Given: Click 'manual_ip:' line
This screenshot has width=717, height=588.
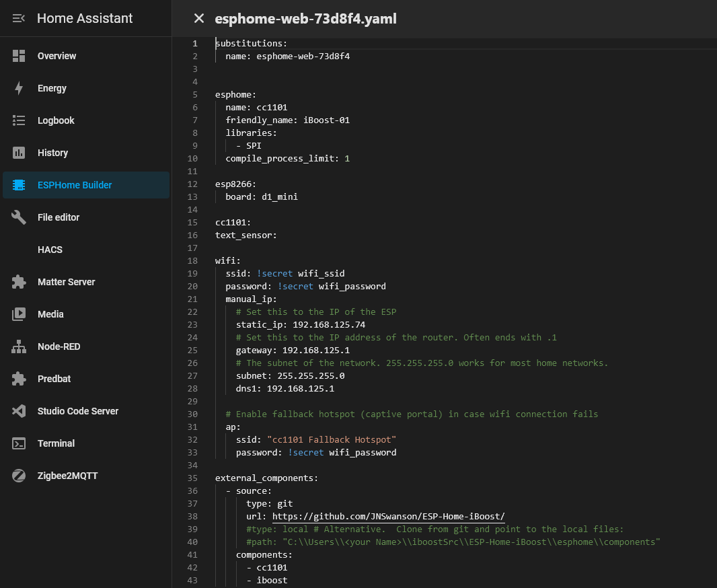Looking at the screenshot, I should point(251,299).
